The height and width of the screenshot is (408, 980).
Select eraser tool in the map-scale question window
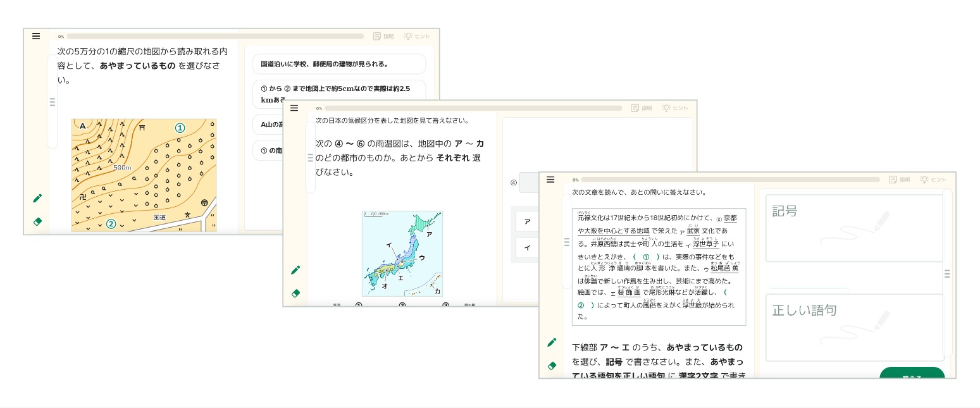[37, 221]
